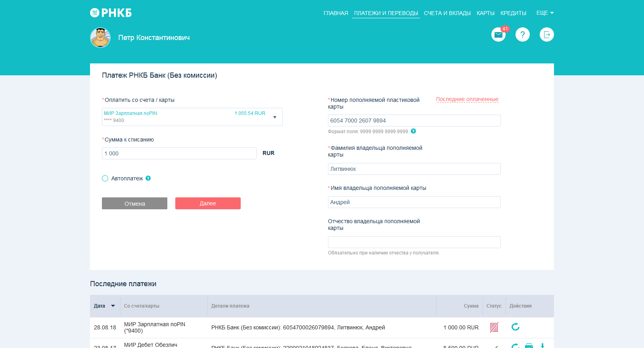
Task: Click the РНКБ bank logo
Action: click(111, 13)
